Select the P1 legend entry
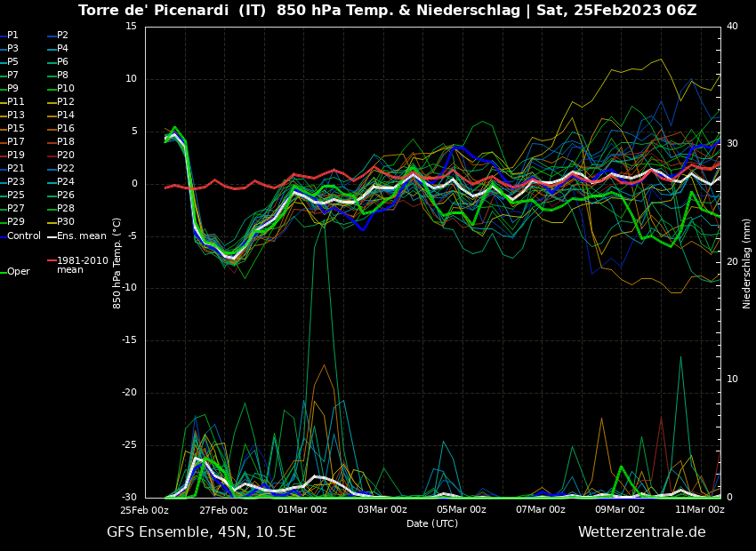756x551 pixels. (12, 36)
